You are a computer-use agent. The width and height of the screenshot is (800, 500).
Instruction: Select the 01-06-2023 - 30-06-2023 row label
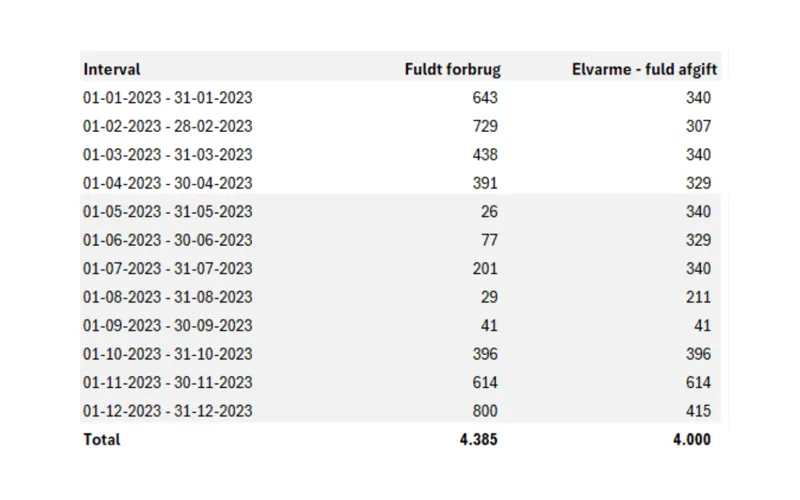(168, 240)
